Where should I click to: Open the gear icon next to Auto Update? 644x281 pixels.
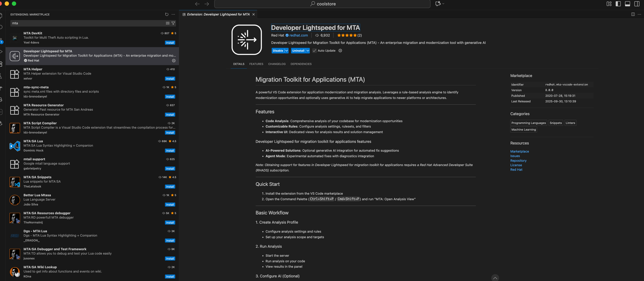pos(340,51)
